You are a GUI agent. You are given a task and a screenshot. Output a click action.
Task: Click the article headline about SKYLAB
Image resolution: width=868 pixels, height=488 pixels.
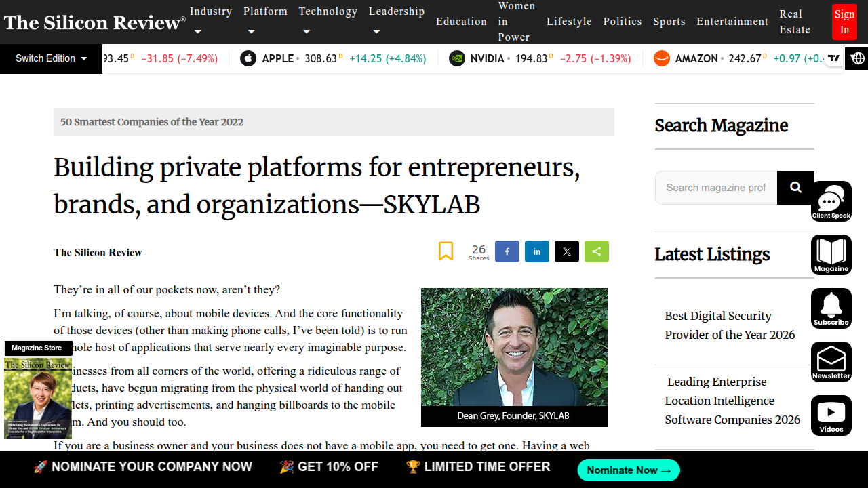[317, 185]
